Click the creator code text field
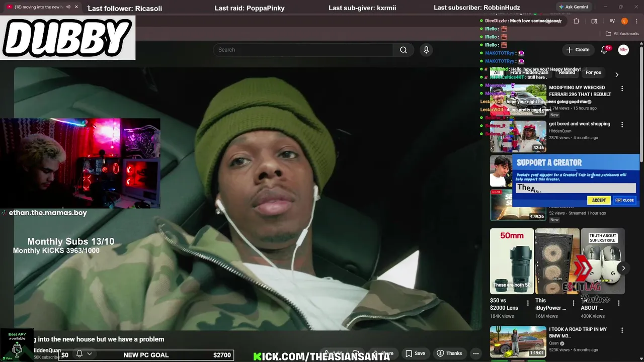 pyautogui.click(x=576, y=188)
